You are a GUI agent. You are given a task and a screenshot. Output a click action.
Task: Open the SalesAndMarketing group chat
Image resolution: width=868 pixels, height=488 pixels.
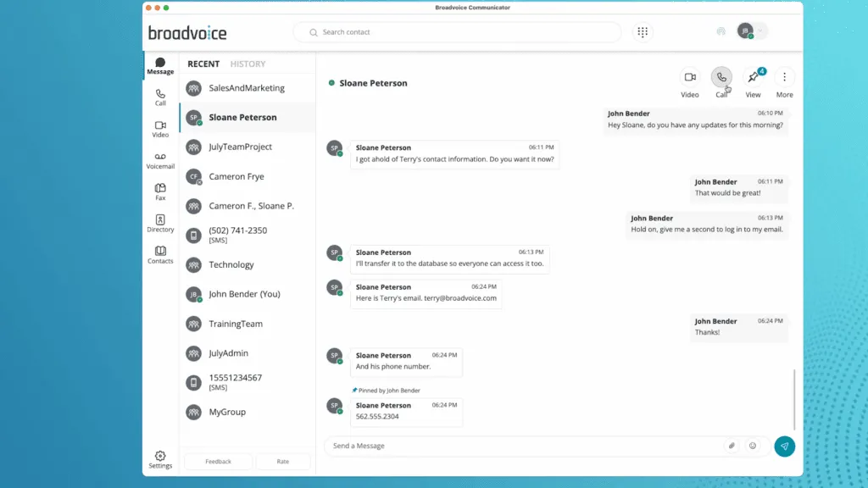coord(248,88)
